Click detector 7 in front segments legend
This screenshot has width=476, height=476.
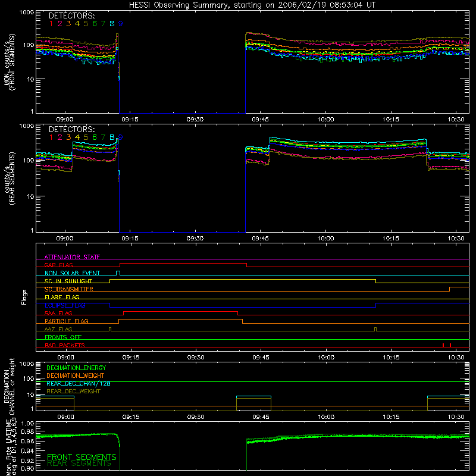[x=103, y=24]
